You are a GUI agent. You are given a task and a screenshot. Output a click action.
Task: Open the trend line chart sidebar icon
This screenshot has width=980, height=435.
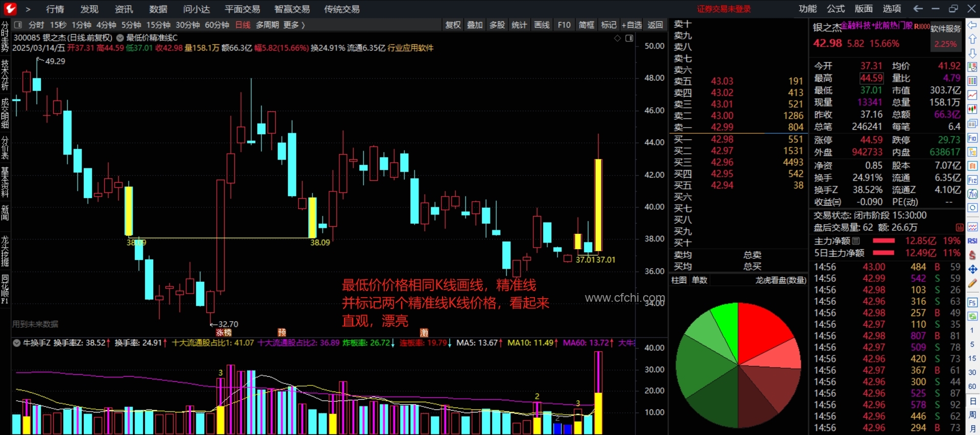pos(972,95)
